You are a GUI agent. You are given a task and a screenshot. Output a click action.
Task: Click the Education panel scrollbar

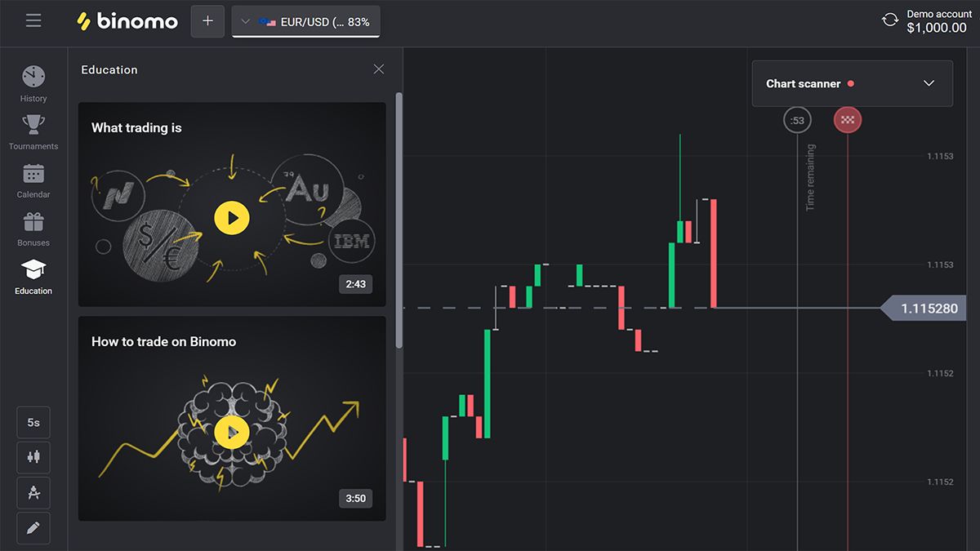tap(399, 220)
